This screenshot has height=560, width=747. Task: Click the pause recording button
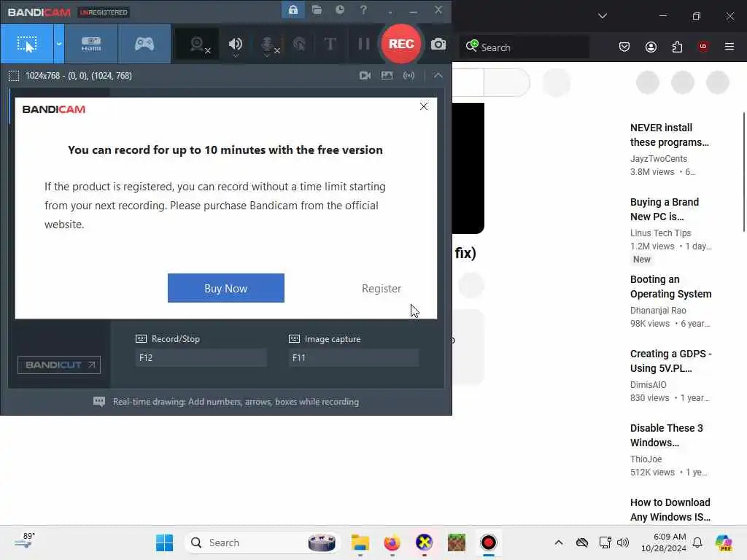coord(364,44)
